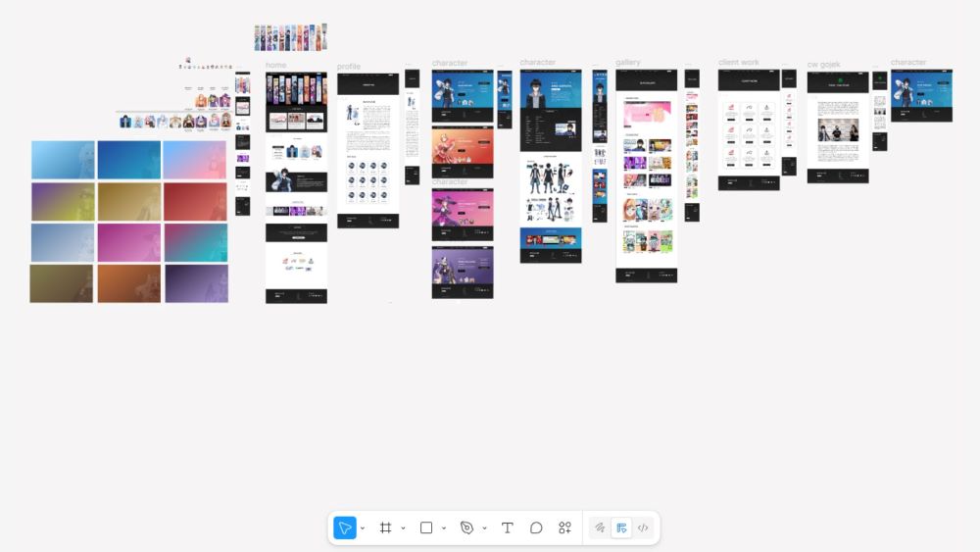Expand the Frame tool options chevron

point(403,528)
